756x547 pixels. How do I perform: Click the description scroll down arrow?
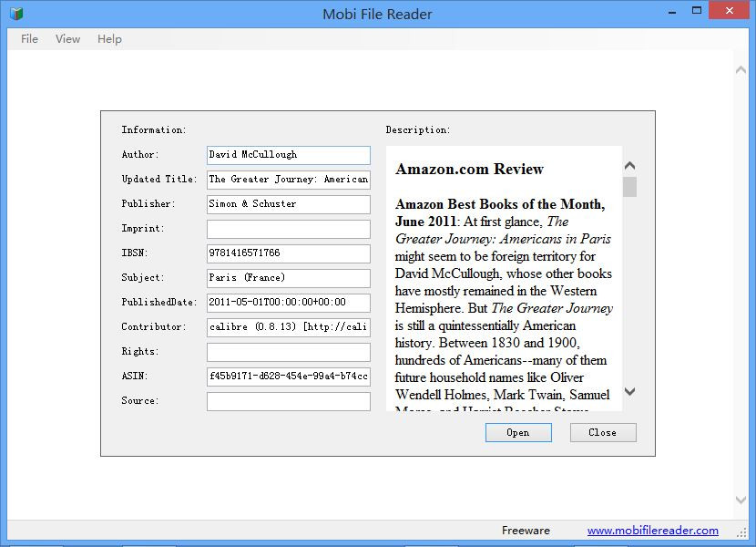click(x=629, y=391)
